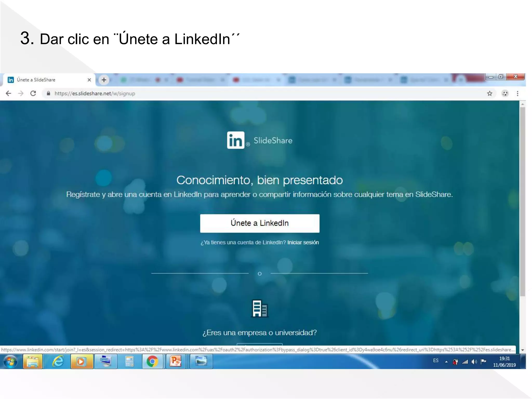Go back with the browser back arrow

tap(9, 94)
